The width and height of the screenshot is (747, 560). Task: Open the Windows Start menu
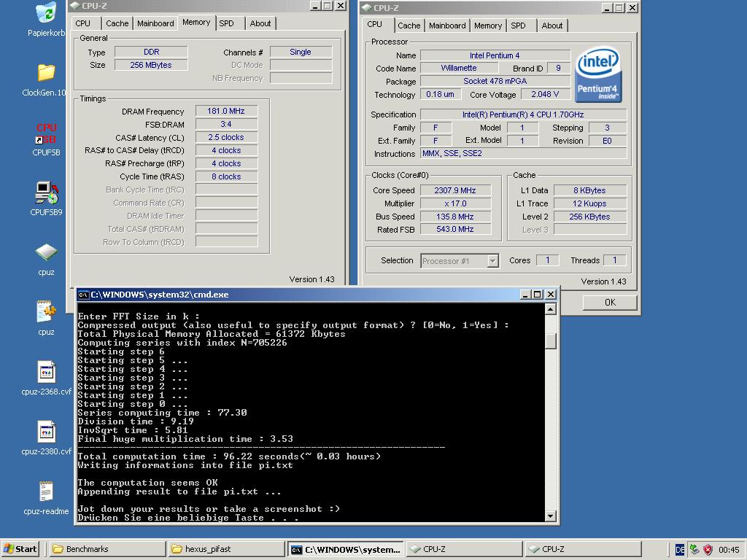point(20,549)
